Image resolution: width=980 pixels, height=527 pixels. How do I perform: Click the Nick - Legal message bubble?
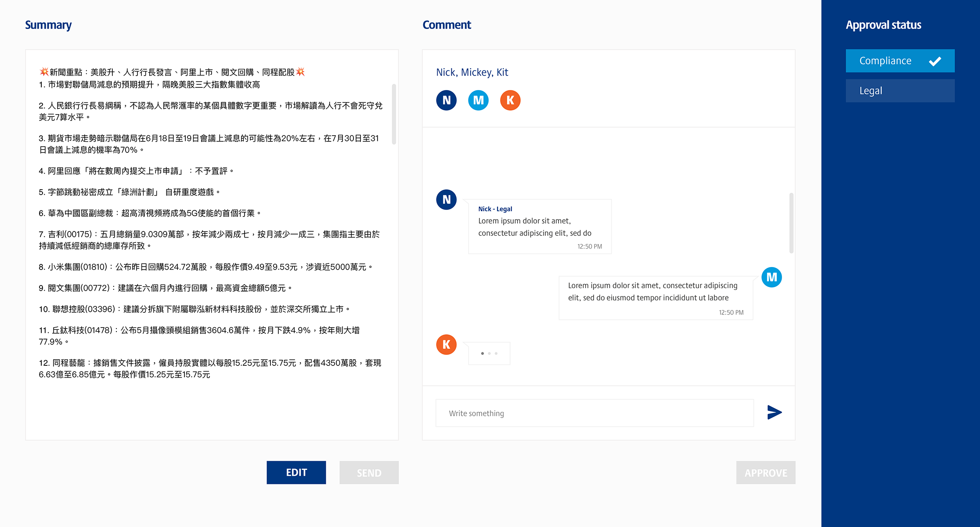click(540, 227)
